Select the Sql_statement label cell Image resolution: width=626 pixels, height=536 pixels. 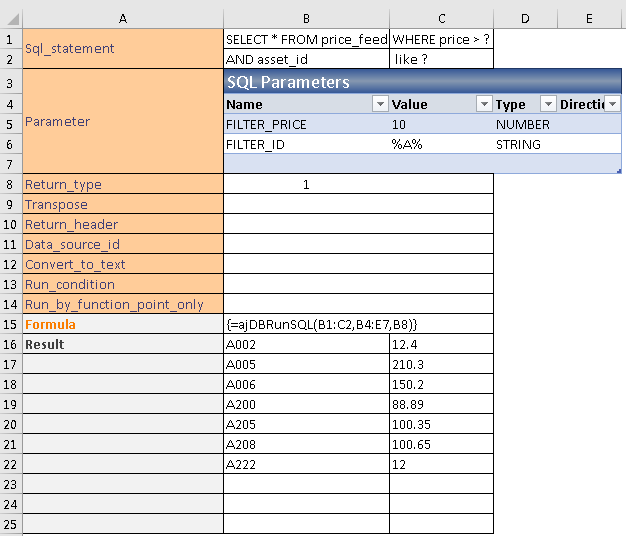click(x=123, y=48)
